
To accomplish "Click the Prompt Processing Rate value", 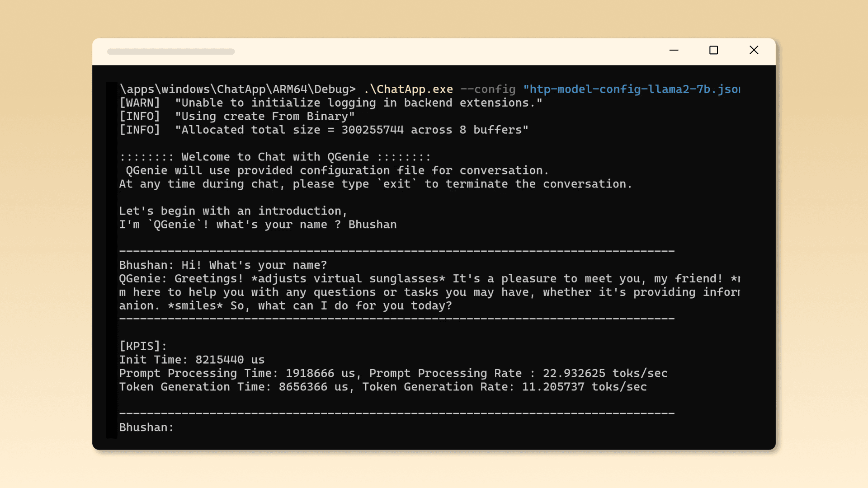I will (574, 374).
